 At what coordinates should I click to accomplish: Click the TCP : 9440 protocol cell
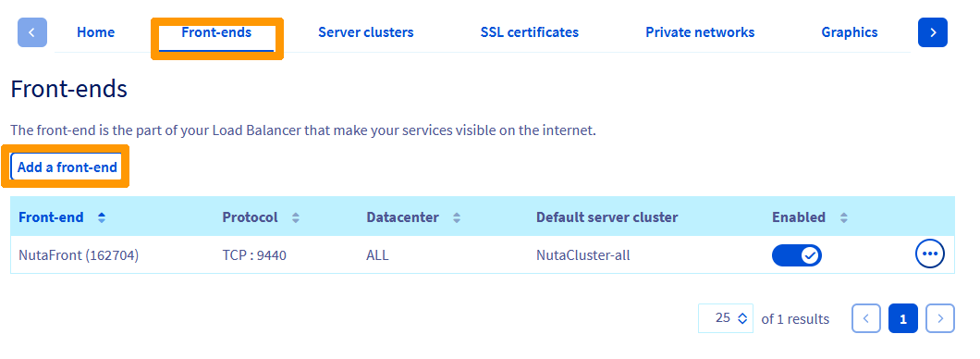(x=254, y=255)
